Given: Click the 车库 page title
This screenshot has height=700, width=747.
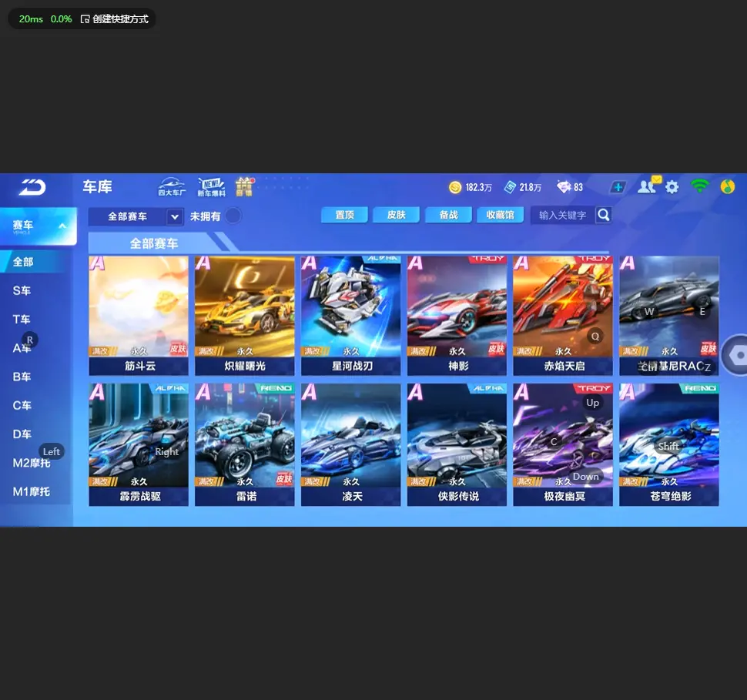Looking at the screenshot, I should click(x=97, y=186).
